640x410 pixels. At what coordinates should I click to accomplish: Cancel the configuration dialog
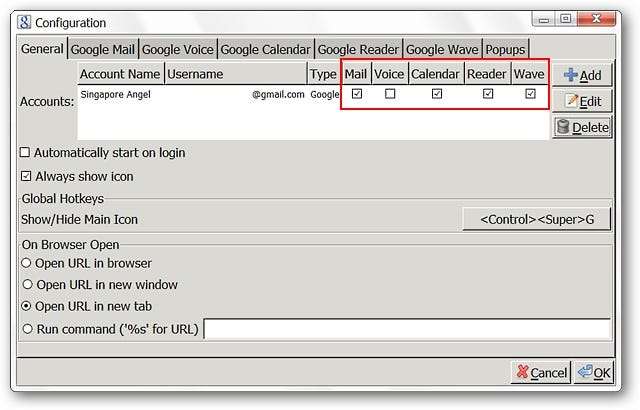coord(541,372)
